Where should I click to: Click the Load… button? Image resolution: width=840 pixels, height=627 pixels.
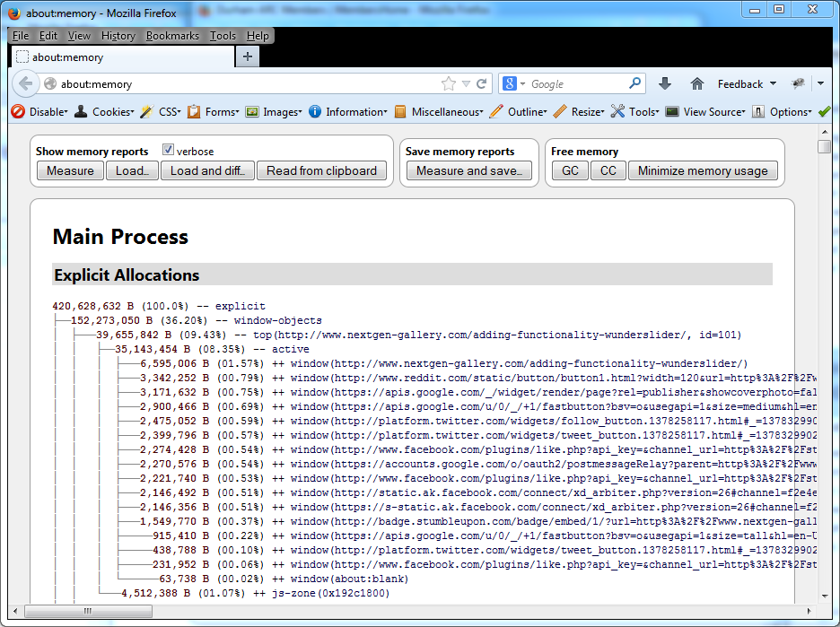(x=132, y=170)
